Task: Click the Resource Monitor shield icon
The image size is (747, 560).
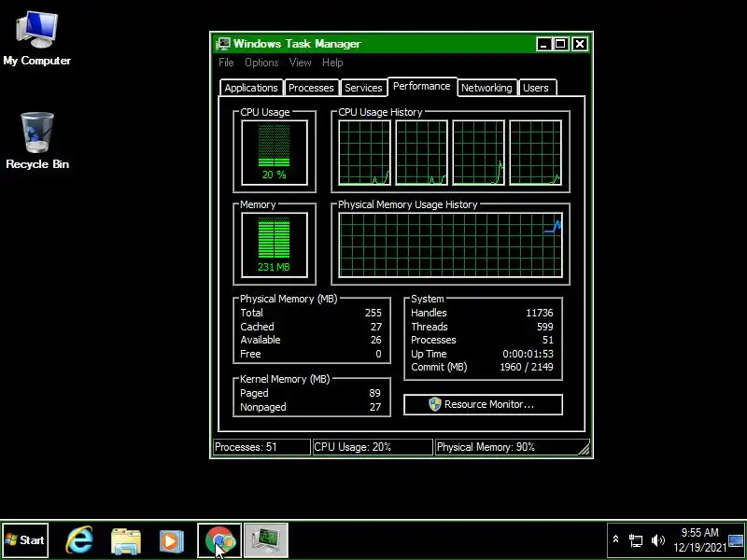Action: (x=434, y=404)
